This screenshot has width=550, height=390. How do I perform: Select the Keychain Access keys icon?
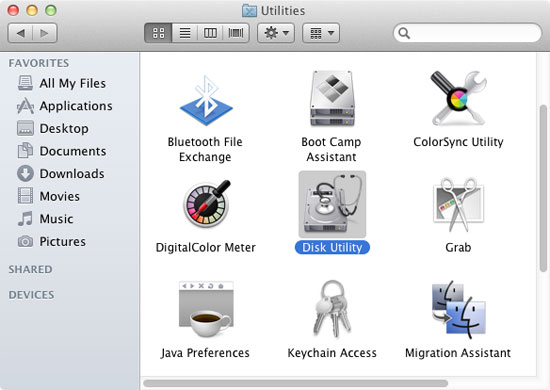[332, 309]
